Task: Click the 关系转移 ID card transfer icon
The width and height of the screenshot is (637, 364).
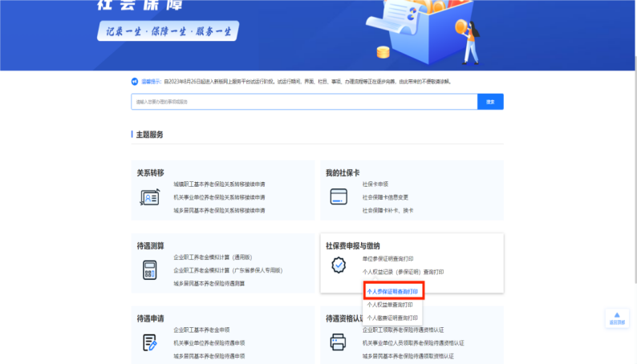Action: tap(150, 197)
